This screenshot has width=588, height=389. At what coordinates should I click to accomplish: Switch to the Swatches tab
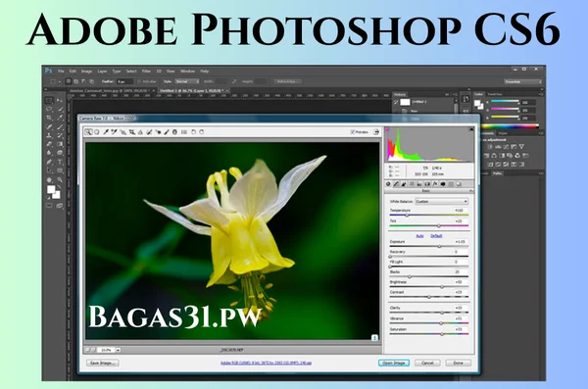tap(495, 94)
